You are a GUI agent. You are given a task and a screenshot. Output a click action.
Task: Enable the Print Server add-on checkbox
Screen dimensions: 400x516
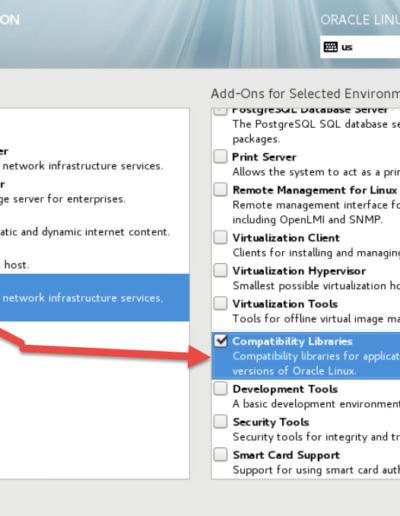[220, 156]
